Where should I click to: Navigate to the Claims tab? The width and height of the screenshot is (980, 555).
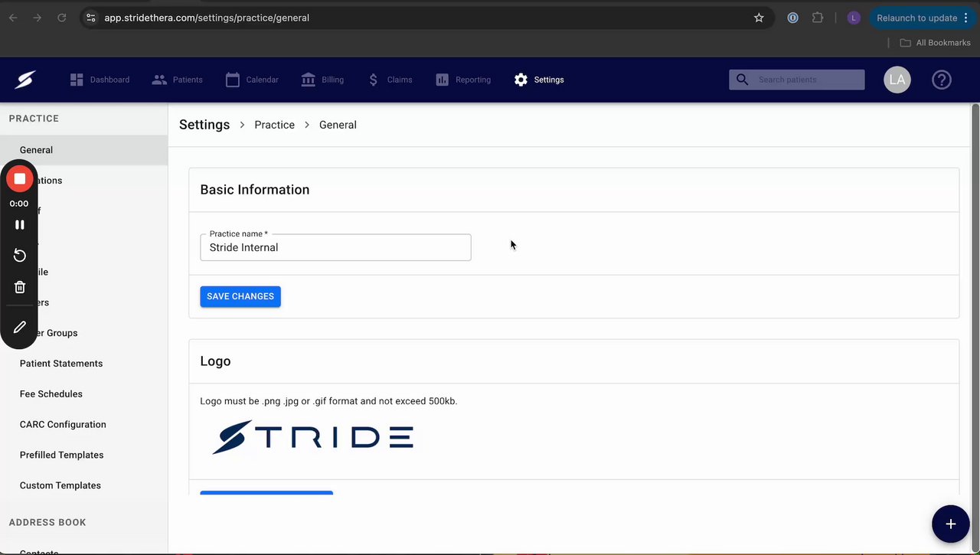click(x=390, y=80)
